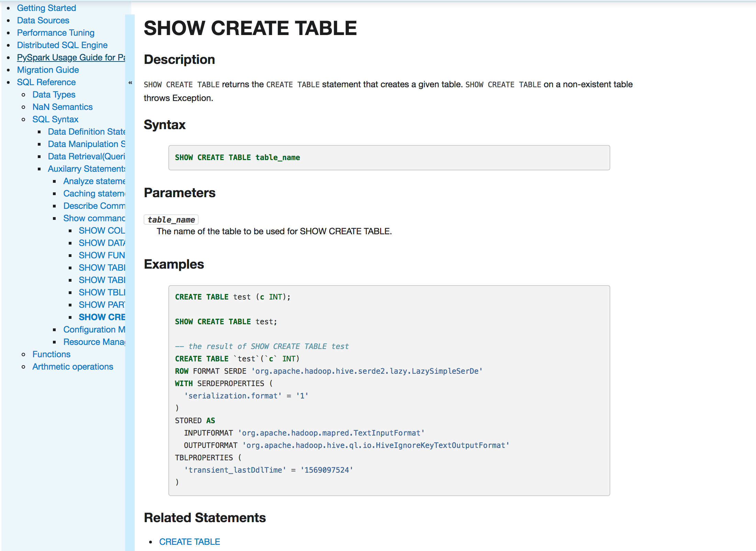Open SHOW FUNCTIONS sidebar link
756x551 pixels.
click(101, 255)
